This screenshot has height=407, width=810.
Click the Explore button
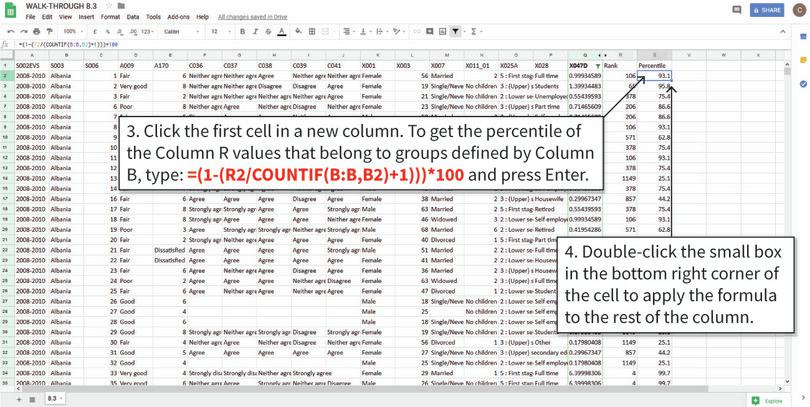(766, 398)
